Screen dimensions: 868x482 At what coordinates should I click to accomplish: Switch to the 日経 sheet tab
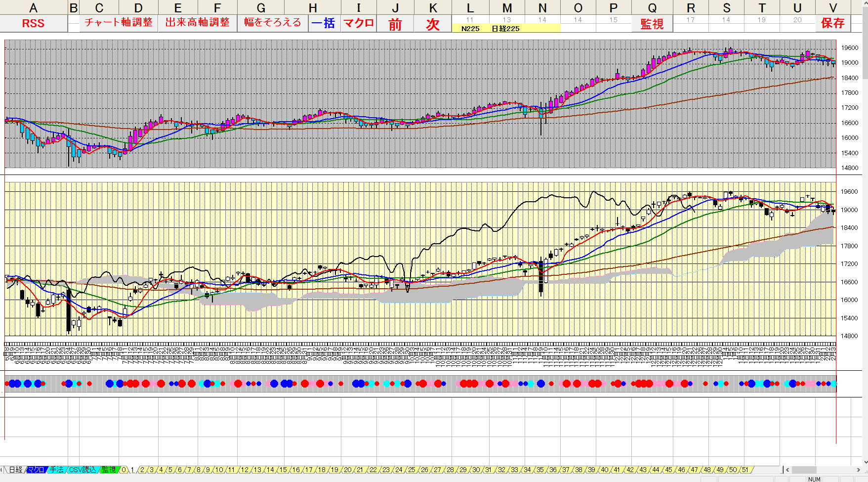16,470
